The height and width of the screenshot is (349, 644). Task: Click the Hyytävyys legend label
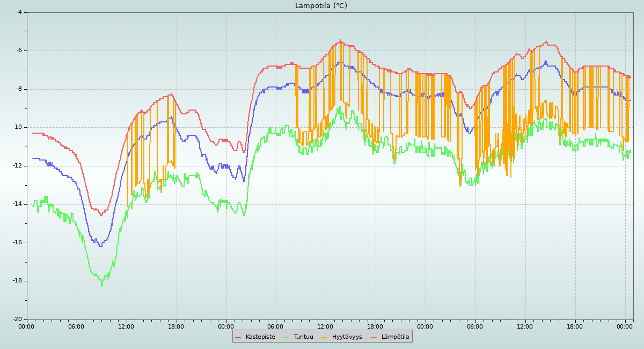(x=347, y=337)
